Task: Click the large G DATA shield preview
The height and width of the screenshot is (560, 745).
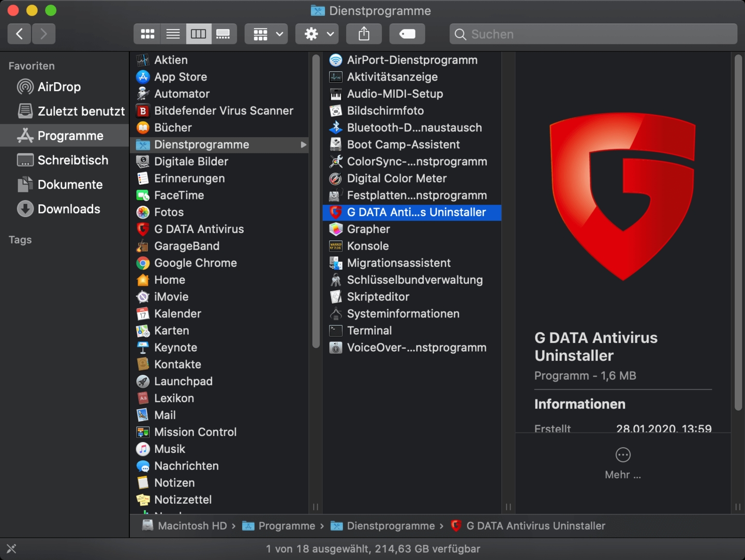Action: [623, 196]
